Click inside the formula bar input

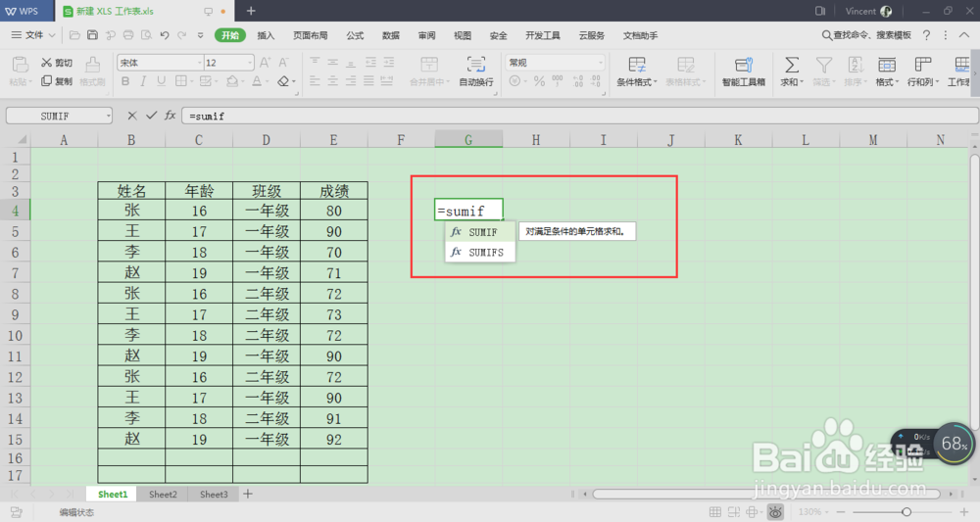pyautogui.click(x=580, y=116)
